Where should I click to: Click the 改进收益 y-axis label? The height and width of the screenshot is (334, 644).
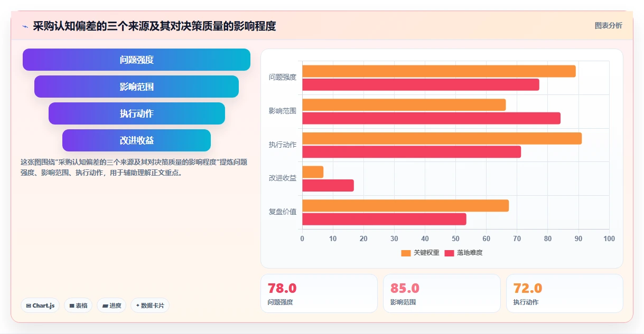[283, 178]
